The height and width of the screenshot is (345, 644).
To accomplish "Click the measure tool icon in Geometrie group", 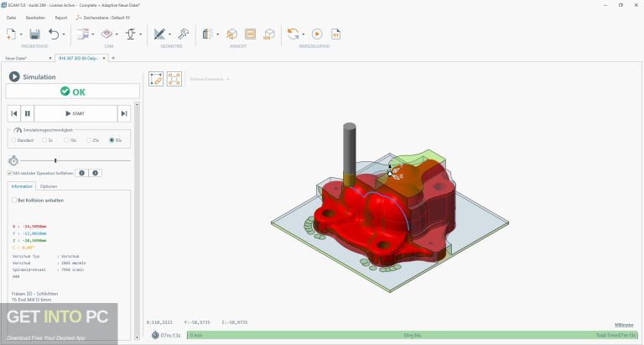I will point(184,34).
